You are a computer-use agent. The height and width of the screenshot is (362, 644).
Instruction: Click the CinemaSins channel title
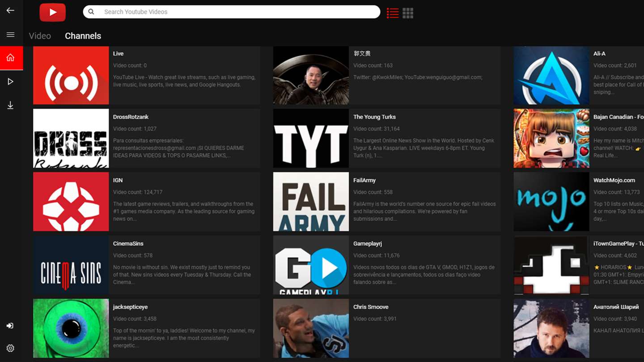click(128, 244)
